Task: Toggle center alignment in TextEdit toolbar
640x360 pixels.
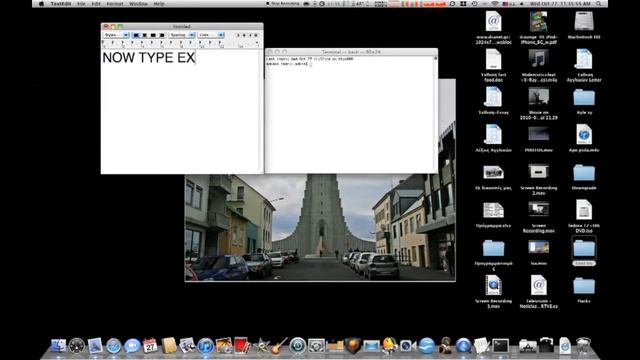Action: pos(144,35)
